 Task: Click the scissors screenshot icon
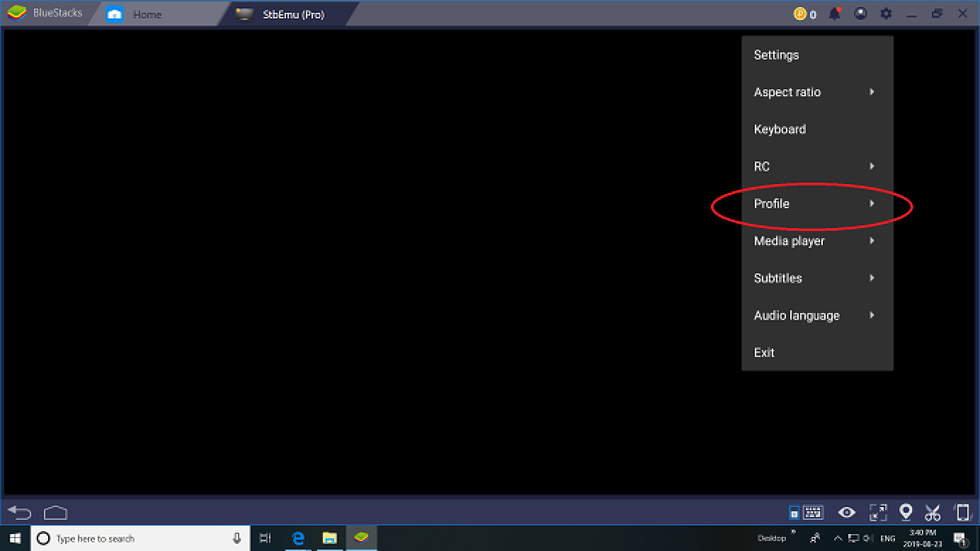[933, 512]
